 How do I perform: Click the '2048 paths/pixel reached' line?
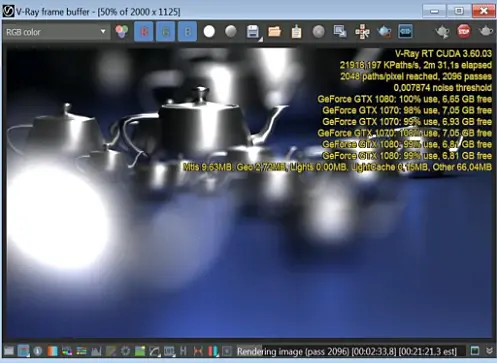(x=416, y=76)
